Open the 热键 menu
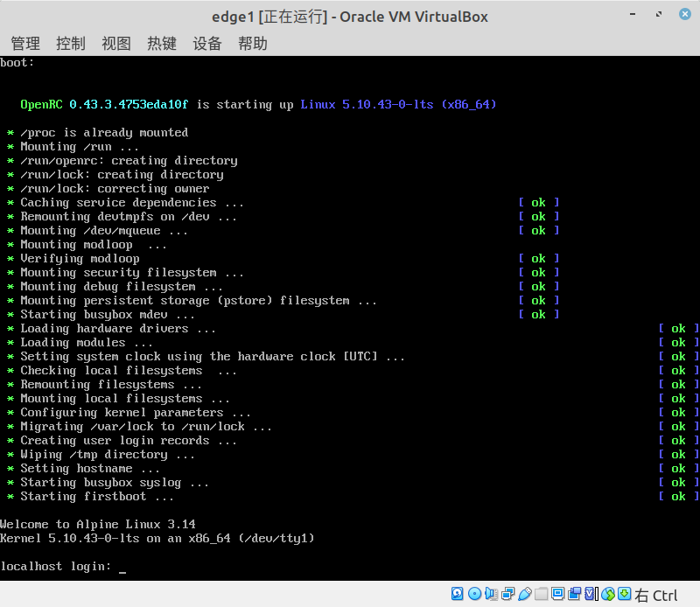 click(161, 43)
